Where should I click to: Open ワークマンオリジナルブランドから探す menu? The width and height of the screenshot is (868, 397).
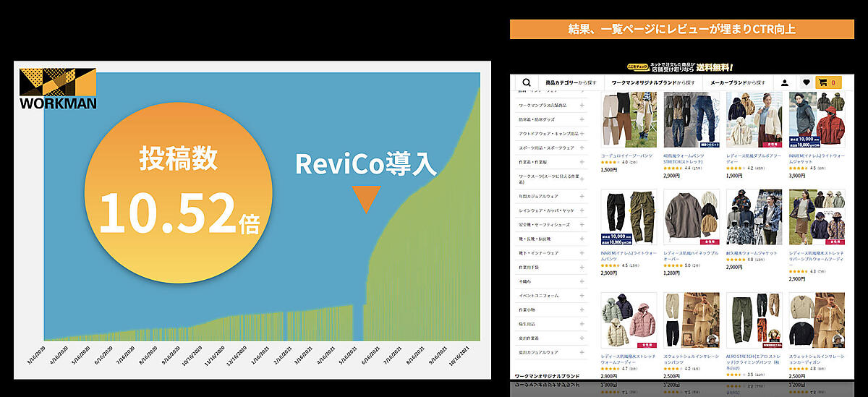[653, 82]
